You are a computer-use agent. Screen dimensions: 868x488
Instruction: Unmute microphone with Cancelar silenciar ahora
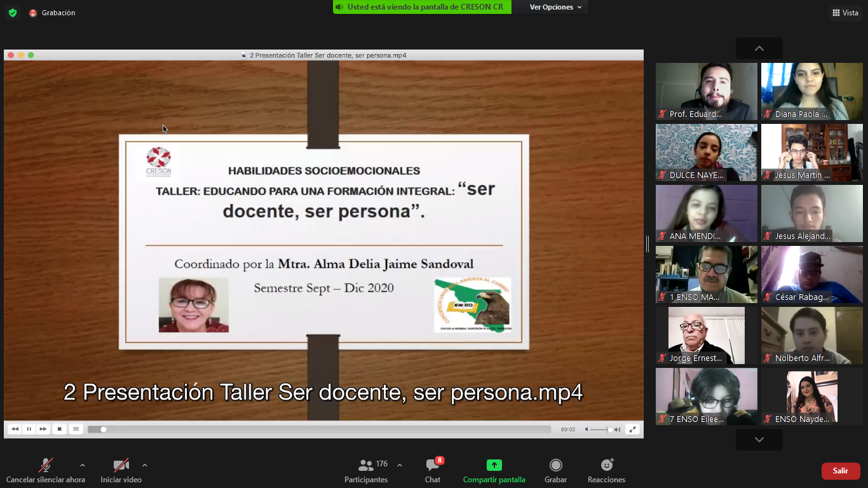46,466
